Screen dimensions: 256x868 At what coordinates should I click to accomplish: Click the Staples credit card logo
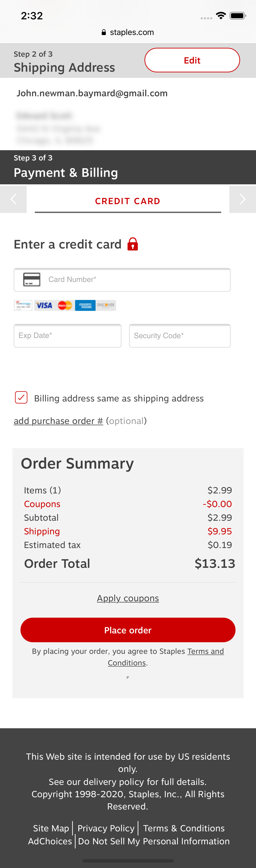[x=23, y=305]
